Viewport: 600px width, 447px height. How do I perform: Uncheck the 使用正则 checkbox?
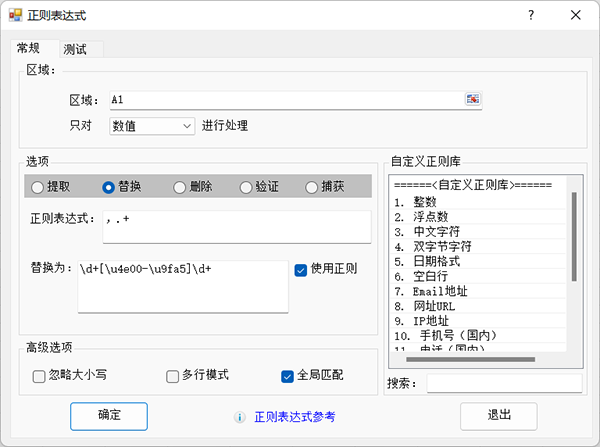[x=301, y=270]
